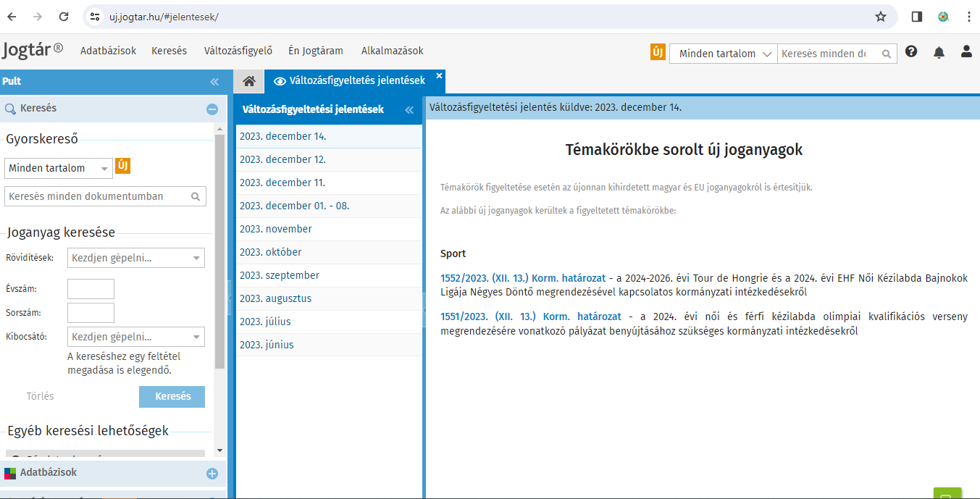Collapse the Keresés section

pos(212,109)
